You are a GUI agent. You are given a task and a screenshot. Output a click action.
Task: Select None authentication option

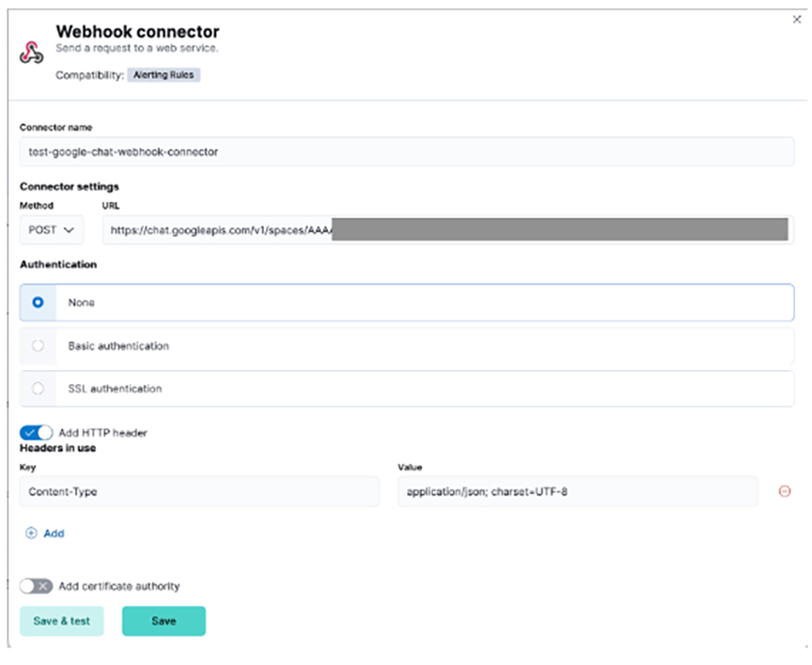pyautogui.click(x=39, y=302)
